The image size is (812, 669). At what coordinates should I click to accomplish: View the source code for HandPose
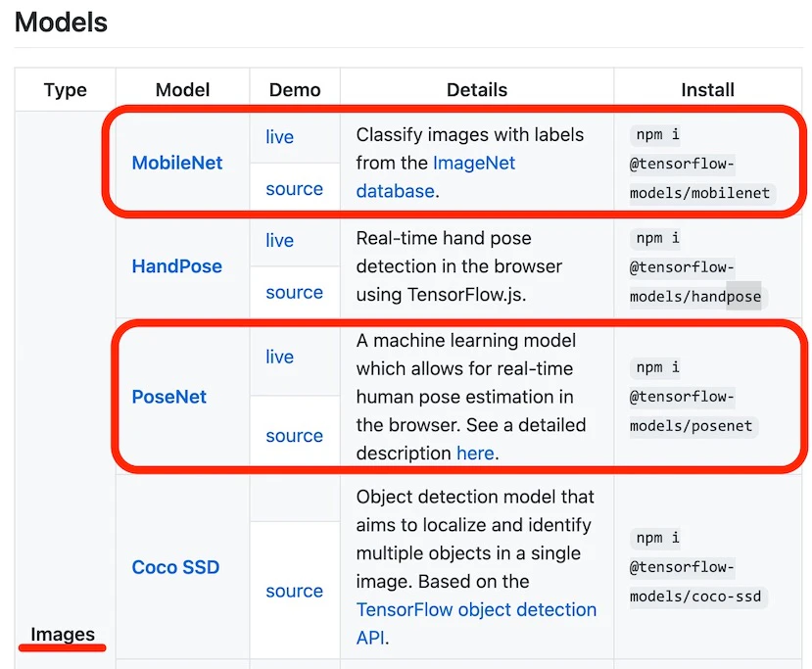(x=294, y=292)
